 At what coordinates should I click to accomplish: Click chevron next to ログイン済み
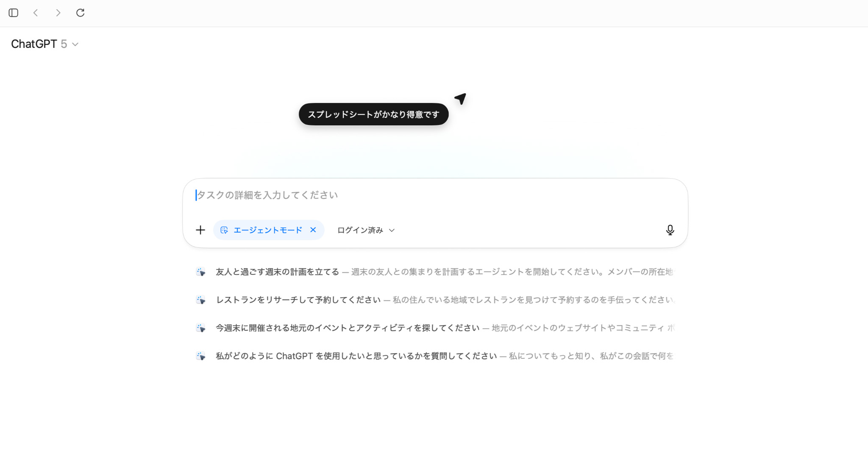(392, 230)
